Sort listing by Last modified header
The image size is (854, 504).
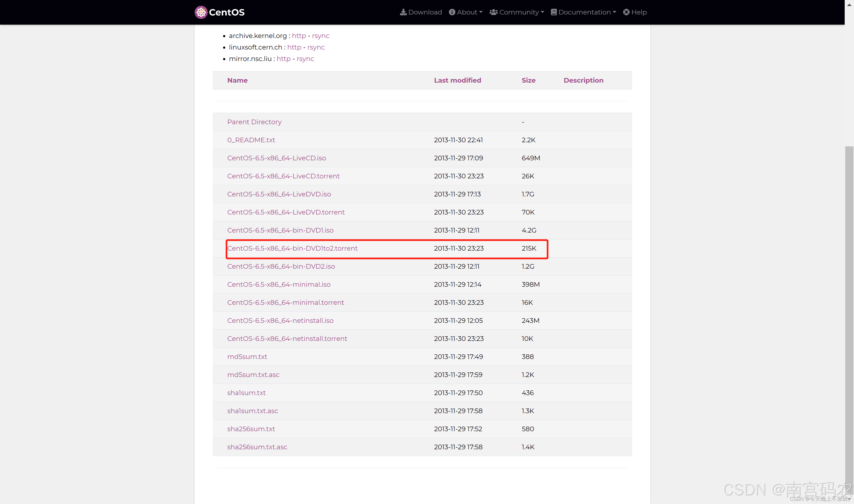click(458, 80)
